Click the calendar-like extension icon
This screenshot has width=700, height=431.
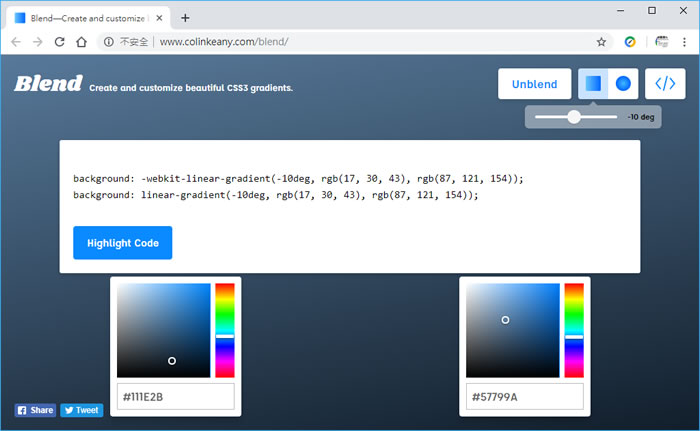[x=662, y=42]
